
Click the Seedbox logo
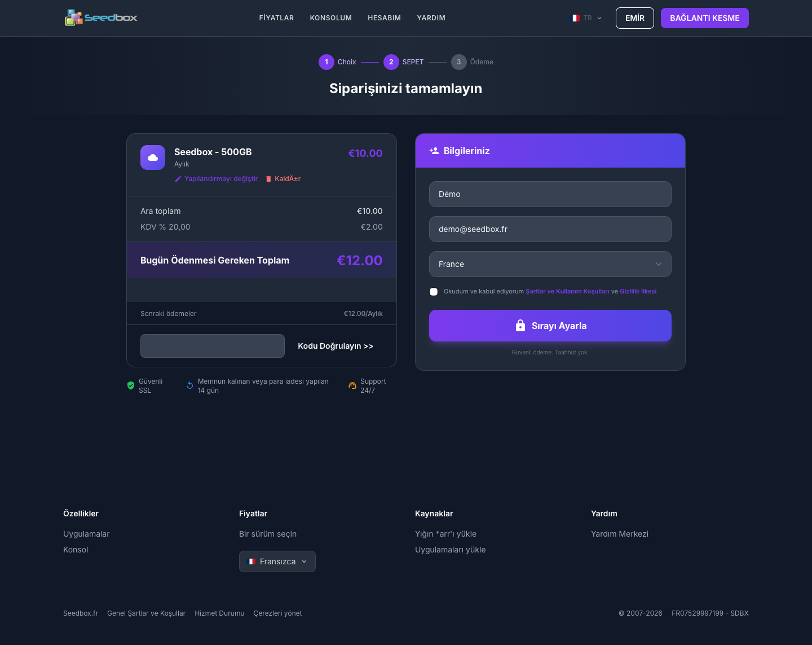(101, 17)
